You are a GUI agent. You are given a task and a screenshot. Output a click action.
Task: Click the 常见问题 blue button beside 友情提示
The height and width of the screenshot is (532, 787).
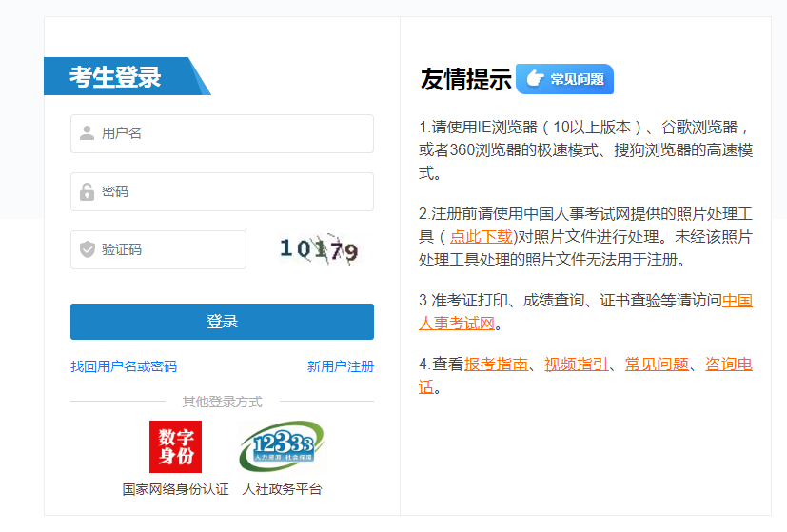(x=564, y=79)
